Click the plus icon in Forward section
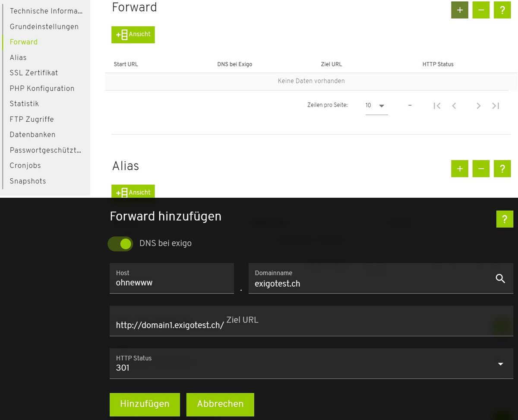518x420 pixels. pyautogui.click(x=459, y=10)
